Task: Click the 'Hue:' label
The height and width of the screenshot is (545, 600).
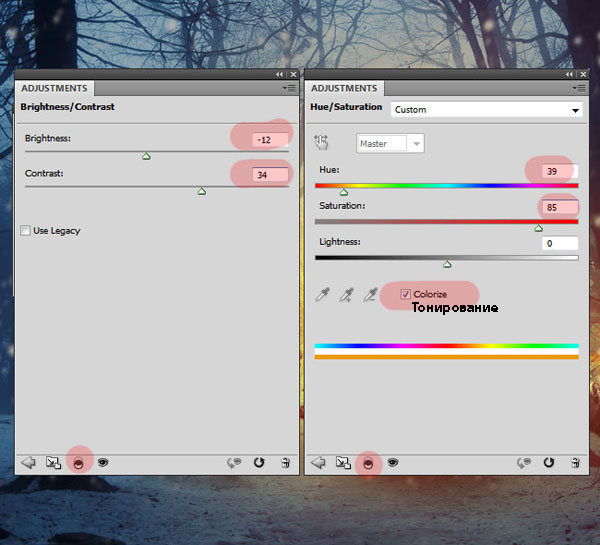Action: point(329,170)
